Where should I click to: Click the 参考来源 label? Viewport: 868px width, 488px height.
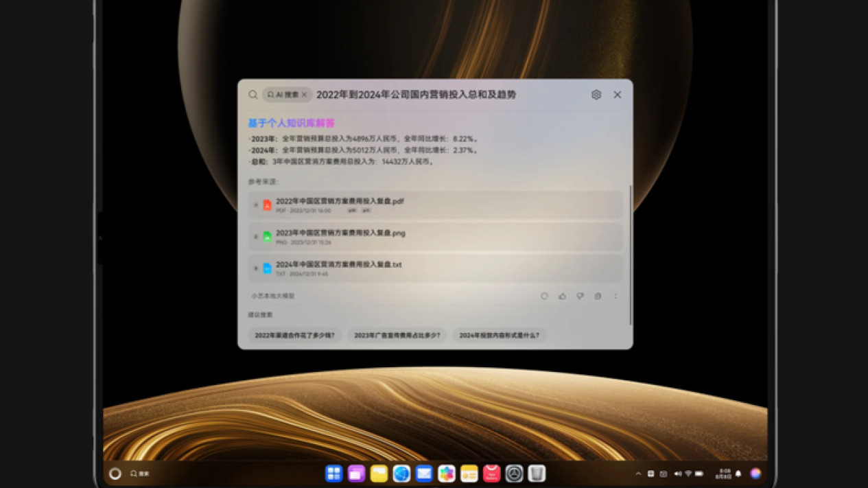coord(263,182)
